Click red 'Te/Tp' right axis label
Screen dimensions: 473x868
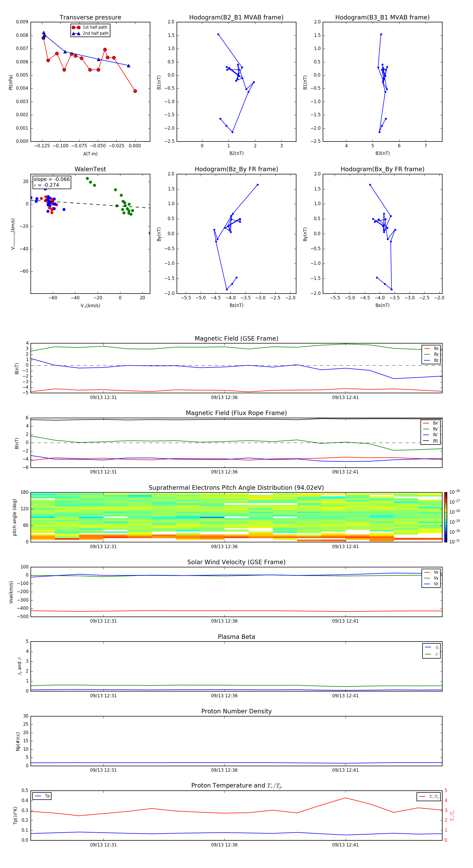(x=453, y=816)
